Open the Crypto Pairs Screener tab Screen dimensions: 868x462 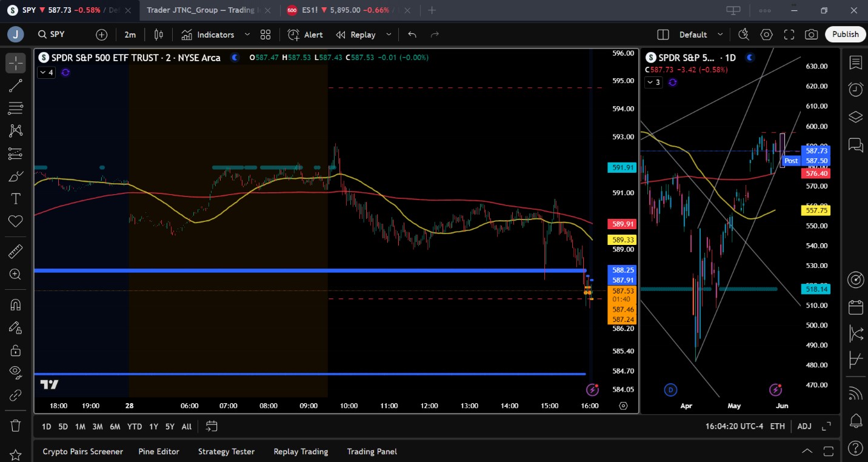click(83, 452)
